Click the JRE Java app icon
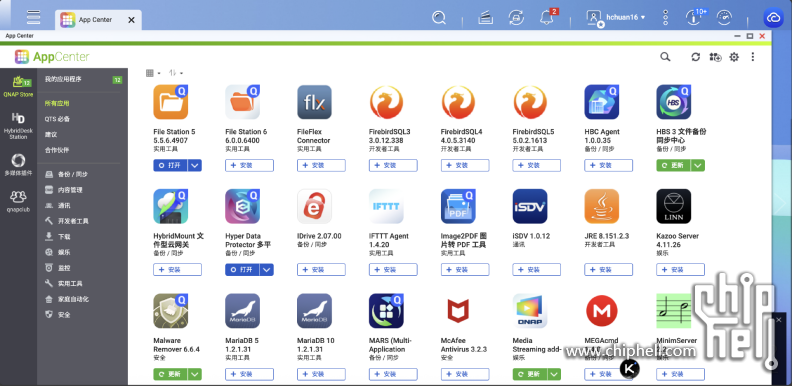The image size is (792, 386). pos(602,206)
